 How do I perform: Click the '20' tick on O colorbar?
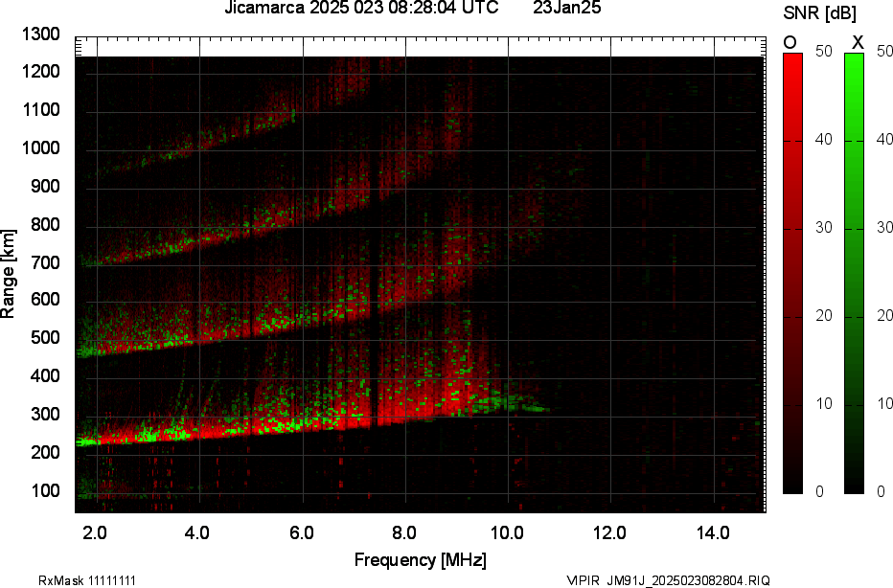coord(823,316)
